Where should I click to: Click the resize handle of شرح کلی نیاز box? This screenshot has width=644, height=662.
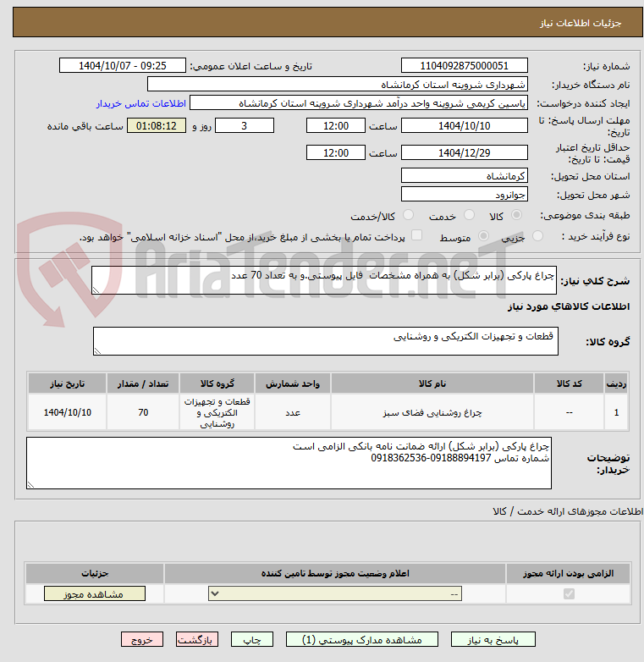[x=96, y=290]
